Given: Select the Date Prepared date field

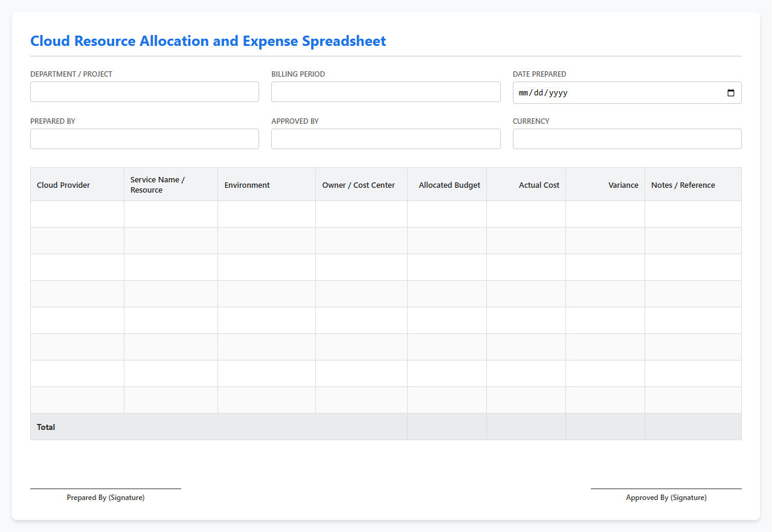Looking at the screenshot, I should pos(627,93).
